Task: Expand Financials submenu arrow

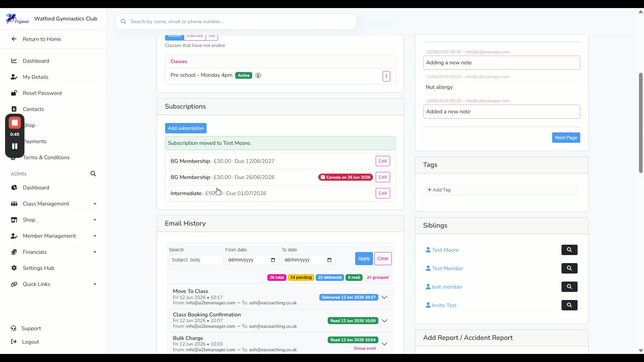Action: pos(95,252)
